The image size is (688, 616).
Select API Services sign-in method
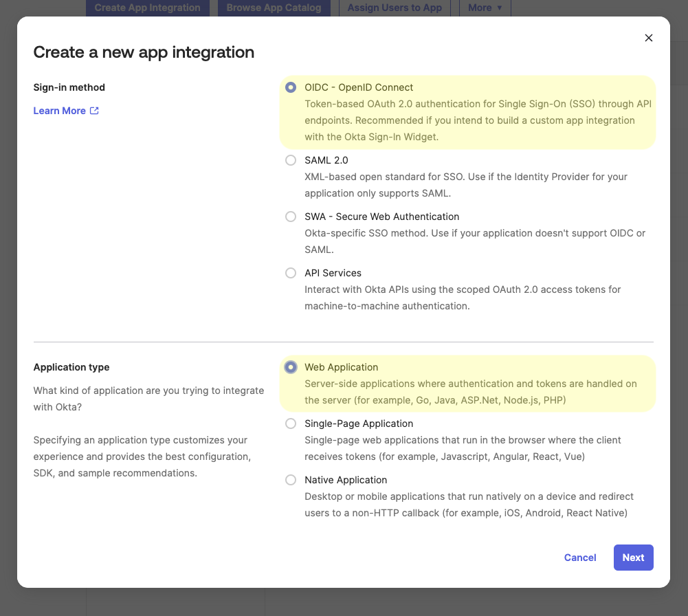[x=291, y=273]
